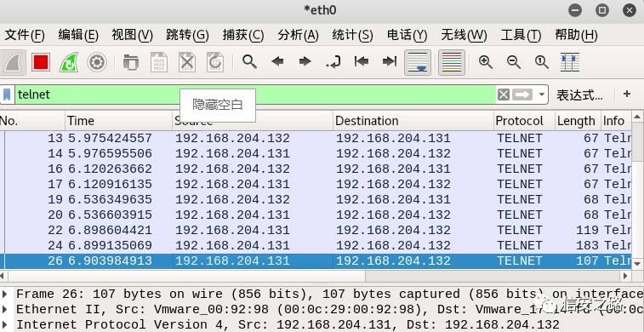This screenshot has width=644, height=332.
Task: Toggle packet list colorization
Action: click(452, 62)
